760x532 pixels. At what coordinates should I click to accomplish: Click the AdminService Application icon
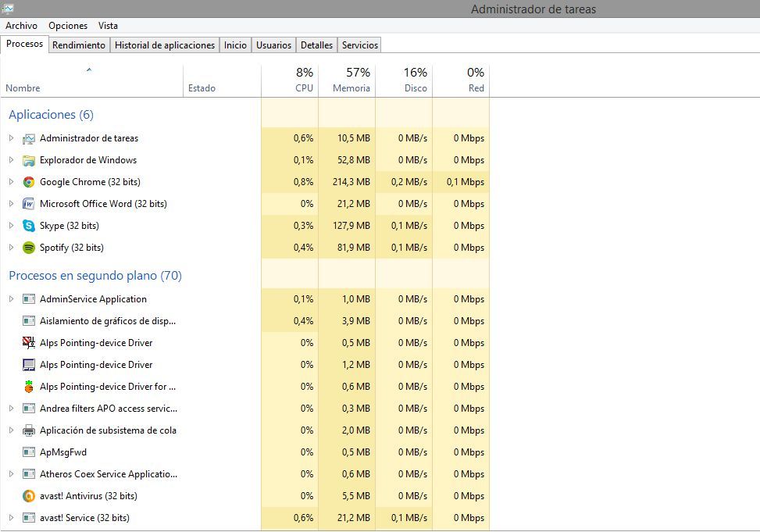click(29, 299)
